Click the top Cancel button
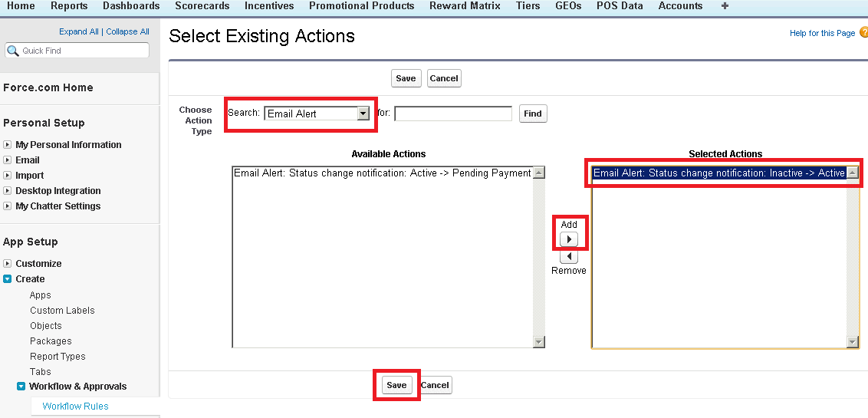Viewport: 868px width, 418px height. (443, 78)
